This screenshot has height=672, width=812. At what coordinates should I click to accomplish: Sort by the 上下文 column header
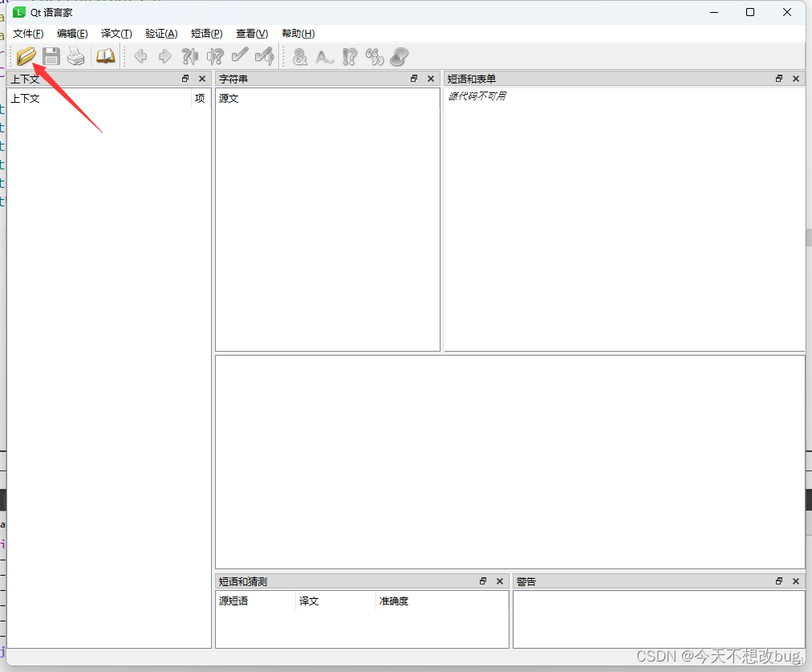99,99
